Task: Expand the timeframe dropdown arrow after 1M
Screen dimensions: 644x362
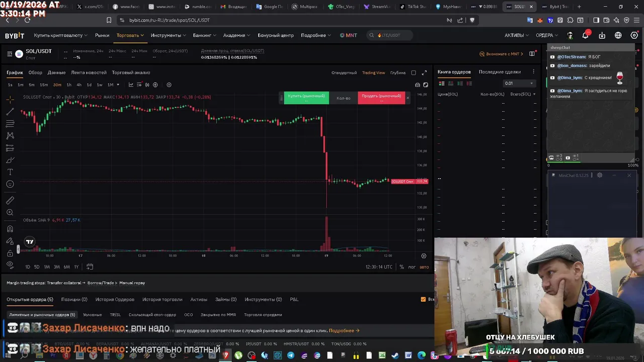Action: click(118, 84)
